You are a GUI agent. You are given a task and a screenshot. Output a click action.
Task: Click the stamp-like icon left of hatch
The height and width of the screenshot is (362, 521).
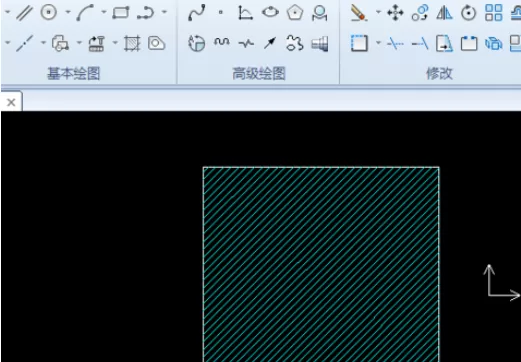97,44
